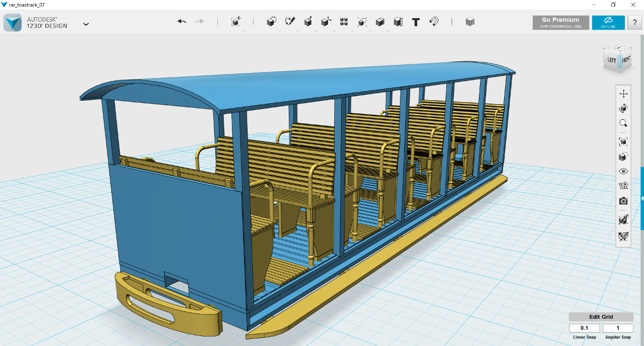Click the FRONT face of view cube

click(x=625, y=59)
